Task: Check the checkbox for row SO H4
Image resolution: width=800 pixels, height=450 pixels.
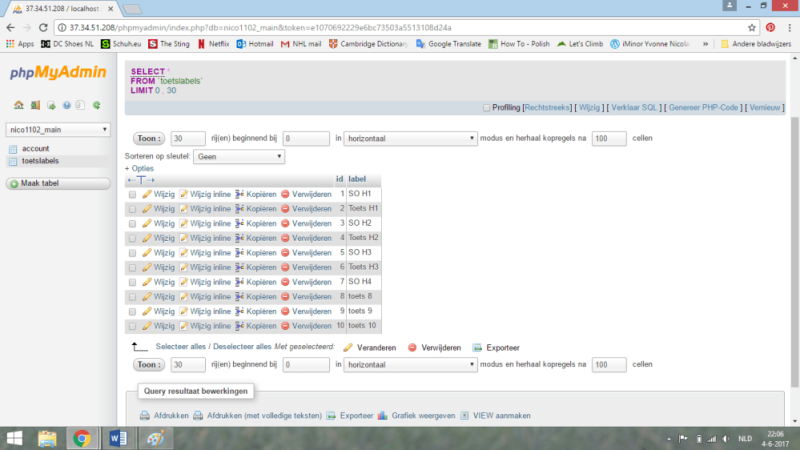Action: (133, 282)
